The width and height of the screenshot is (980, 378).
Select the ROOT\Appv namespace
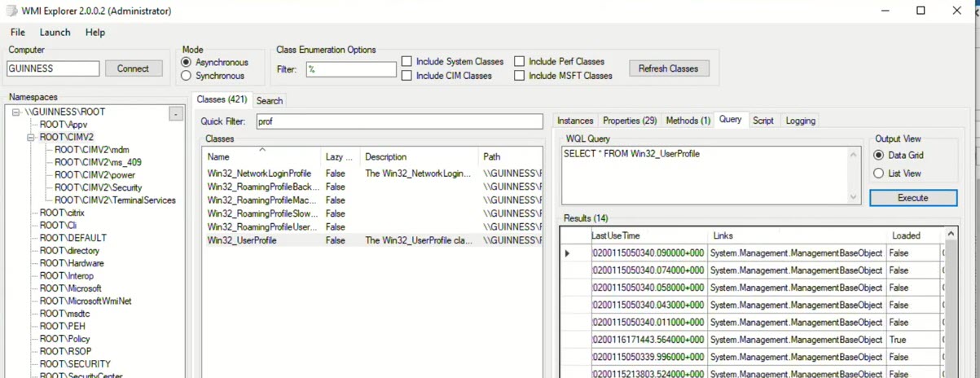64,125
